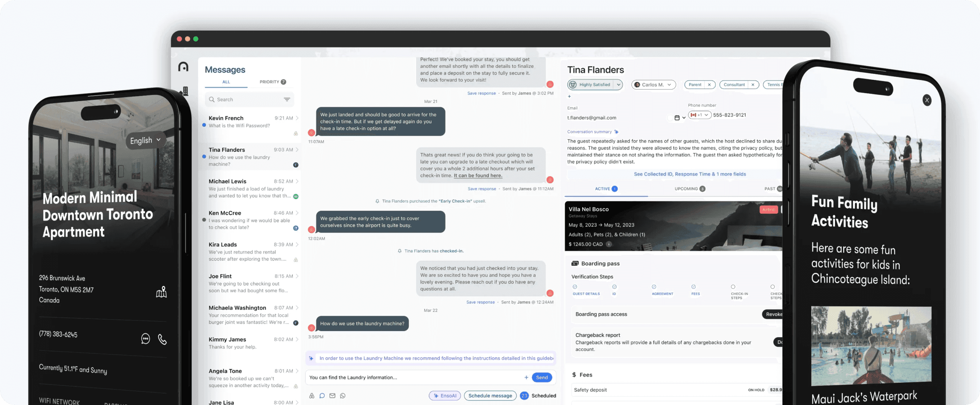This screenshot has height=405, width=980.
Task: Open the +1 country code dropdown
Action: 700,115
